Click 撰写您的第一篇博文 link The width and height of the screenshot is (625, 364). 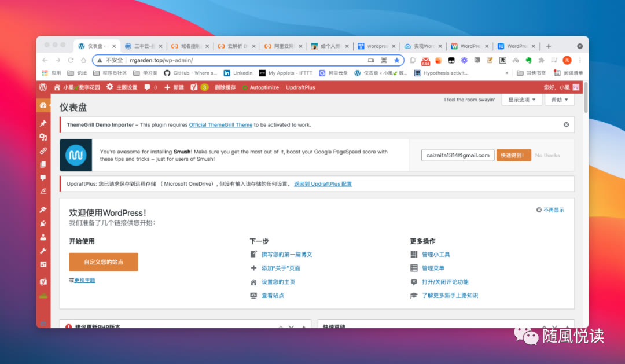point(286,255)
